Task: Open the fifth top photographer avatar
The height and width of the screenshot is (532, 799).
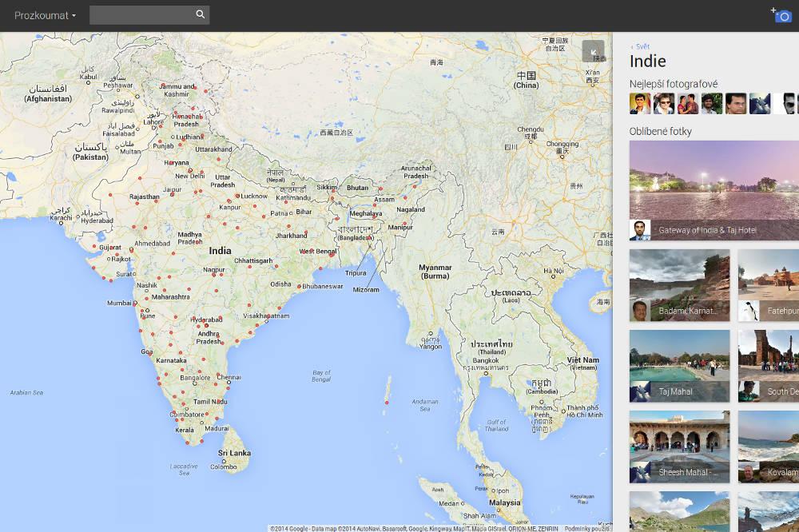Action: 735,104
